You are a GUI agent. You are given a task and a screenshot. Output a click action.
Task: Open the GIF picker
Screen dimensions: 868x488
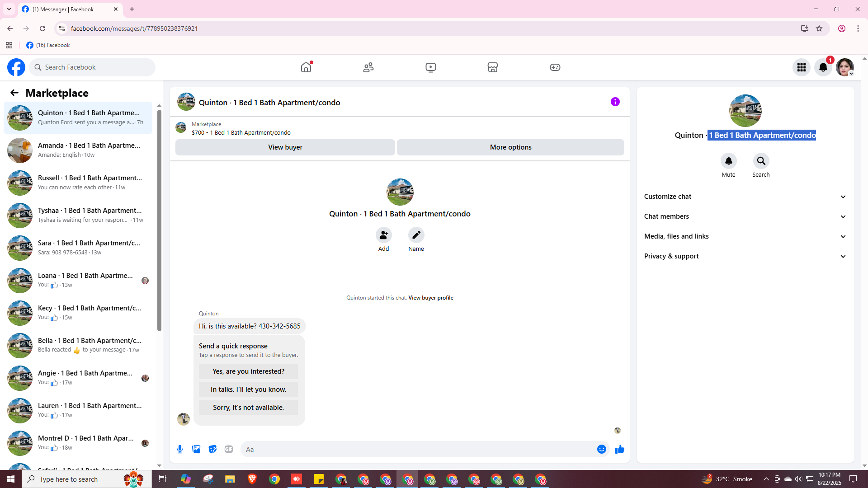229,449
